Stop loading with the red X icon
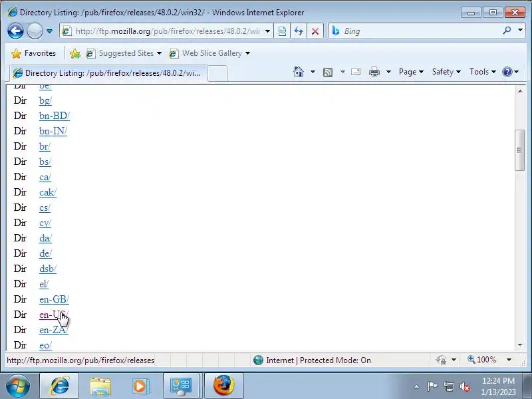The height and width of the screenshot is (399, 532). 315,31
